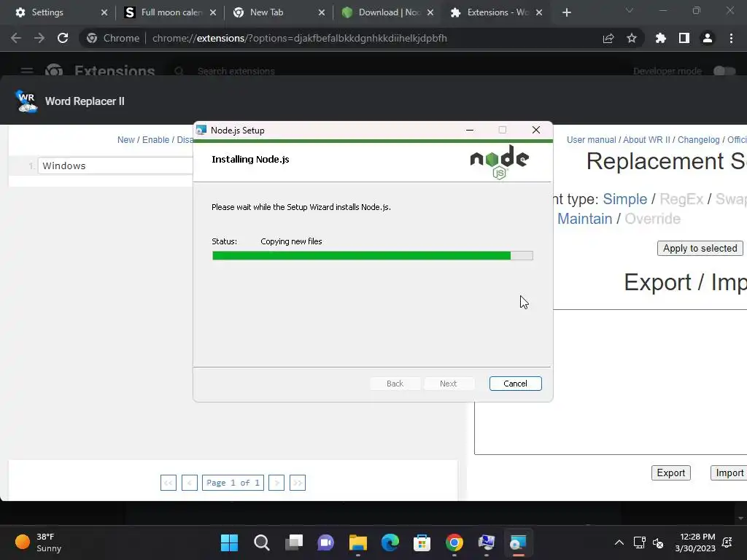Open the Chrome profile menu
This screenshot has height=560, width=747.
click(707, 38)
